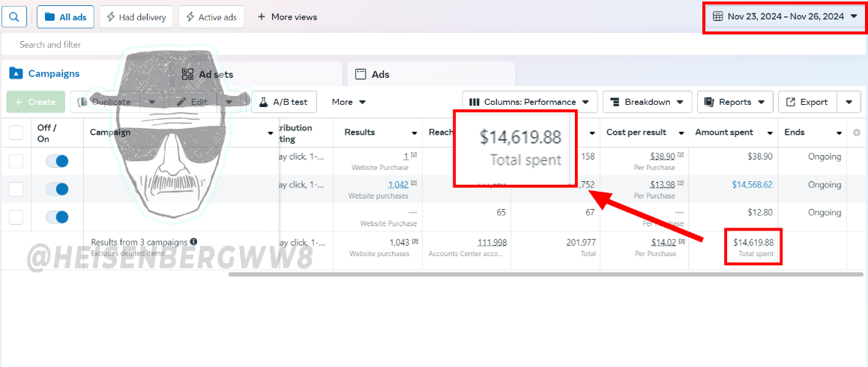Expand the arrow next to Export

point(849,102)
